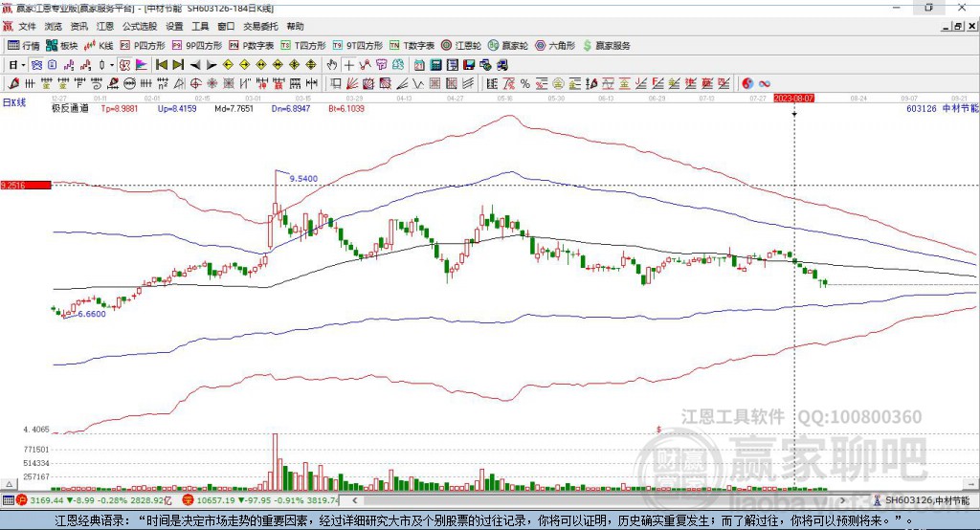The image size is (980, 530).
Task: Open the calendar date icon
Action: point(419,65)
